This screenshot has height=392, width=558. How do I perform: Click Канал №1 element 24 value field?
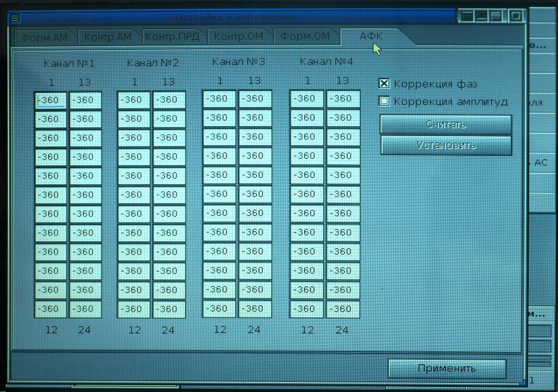85,309
